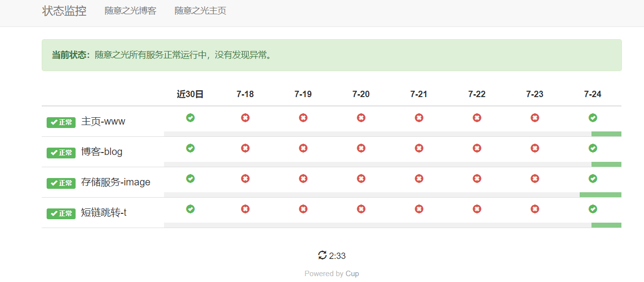Click 主页-www green check icon for 7-24

[592, 118]
